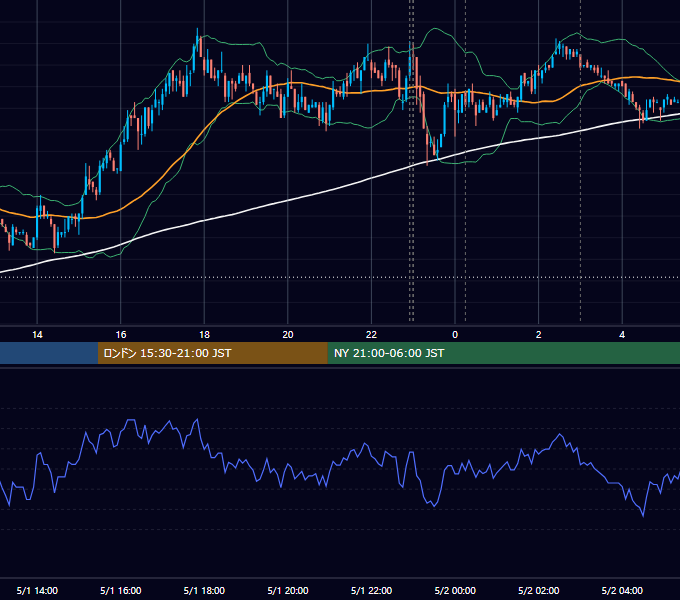Click the 22 hour label on price chart axis
680x600 pixels.
(371, 335)
